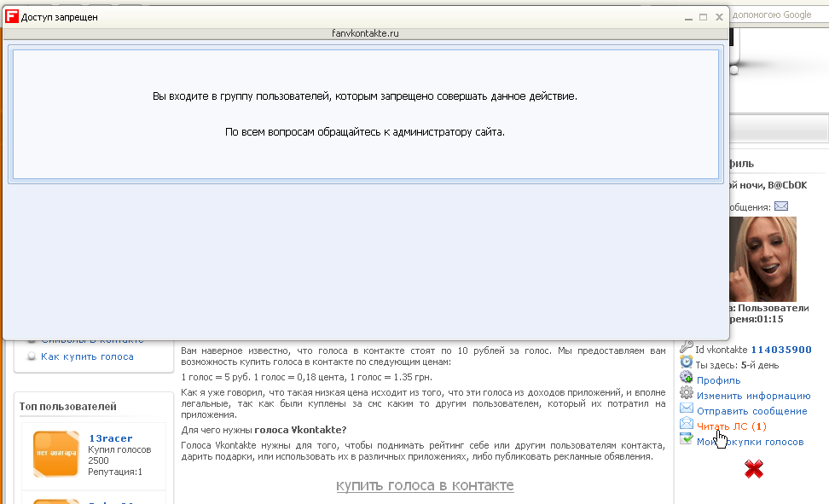Viewport: 829px width, 504px height.
Task: Click the envelope icon beside "Отправить сообщение"
Action: tap(687, 408)
